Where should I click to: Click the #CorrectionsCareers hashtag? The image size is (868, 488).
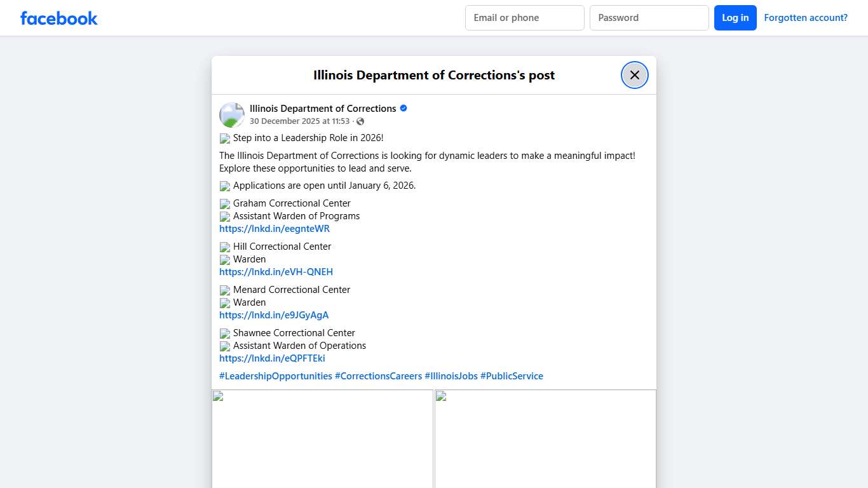click(378, 376)
